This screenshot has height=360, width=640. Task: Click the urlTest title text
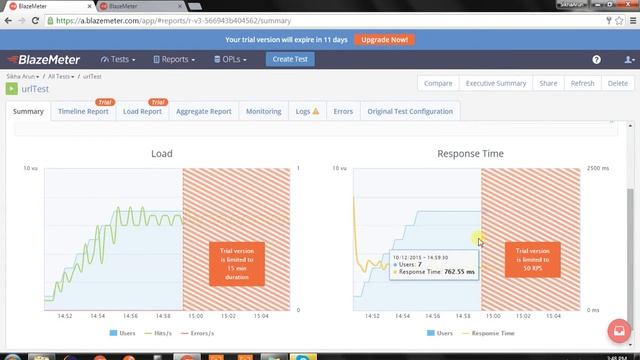click(35, 89)
